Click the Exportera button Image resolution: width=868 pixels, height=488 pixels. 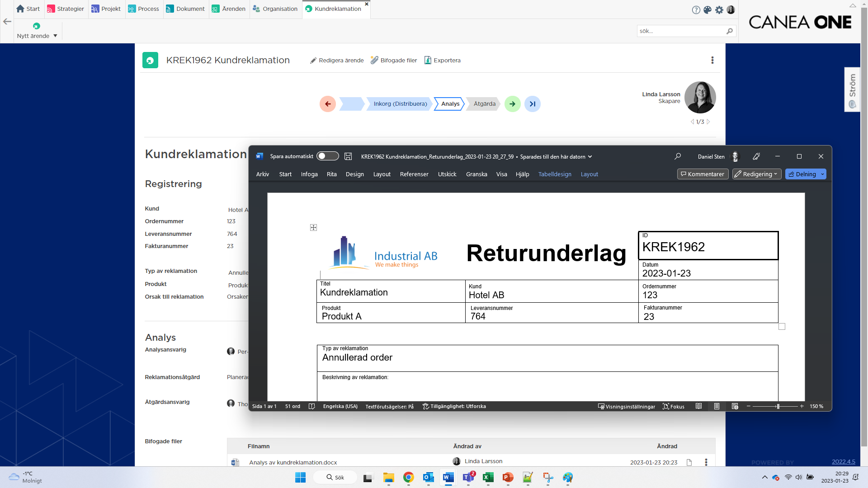443,61
